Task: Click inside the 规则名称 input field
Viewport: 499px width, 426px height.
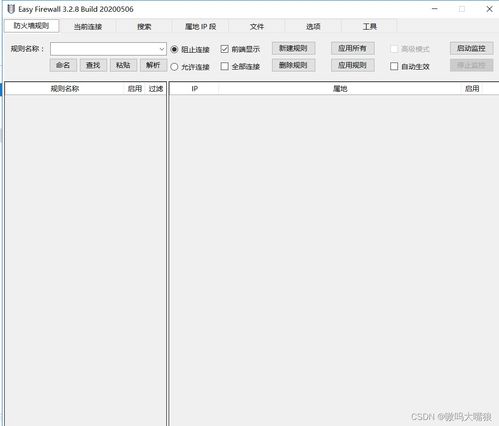Action: [104, 49]
